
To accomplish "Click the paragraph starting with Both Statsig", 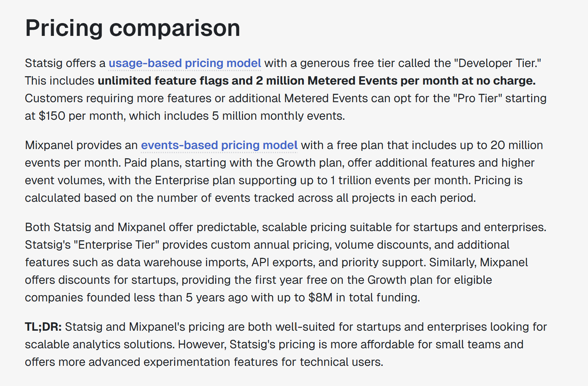I will [286, 262].
